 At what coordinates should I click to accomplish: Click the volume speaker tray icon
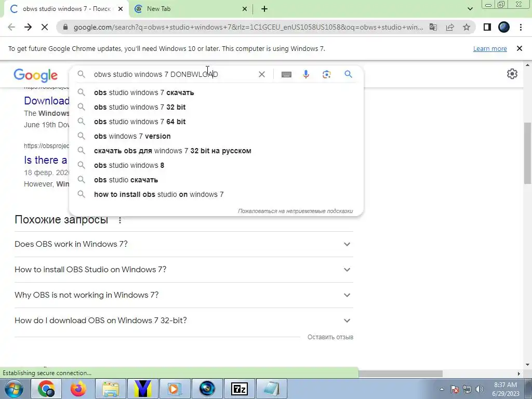pos(479,389)
